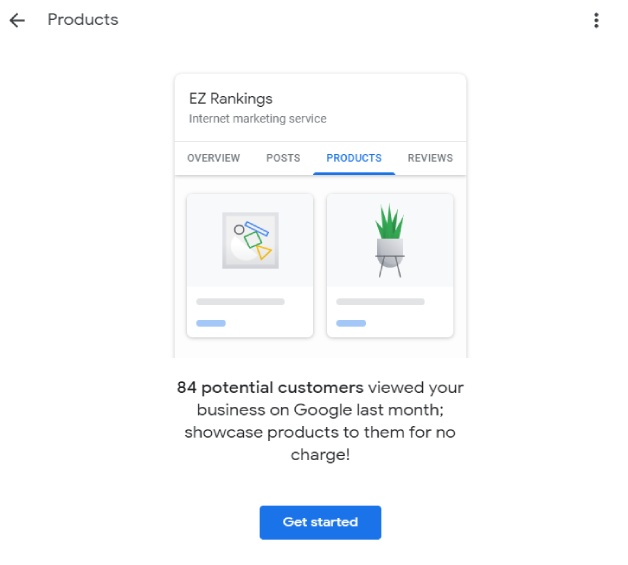Open the three-dot more options menu

[x=596, y=20]
